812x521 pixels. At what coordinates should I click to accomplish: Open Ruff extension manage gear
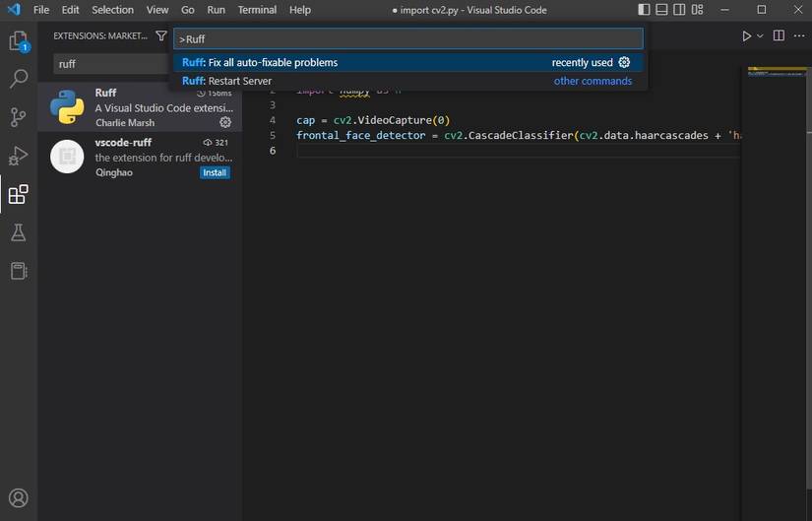click(225, 122)
